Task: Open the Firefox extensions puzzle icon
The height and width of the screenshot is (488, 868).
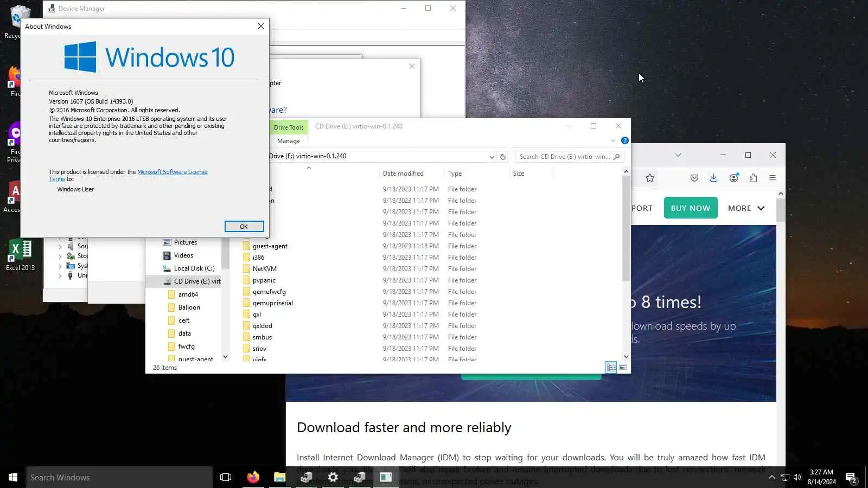Action: [753, 178]
